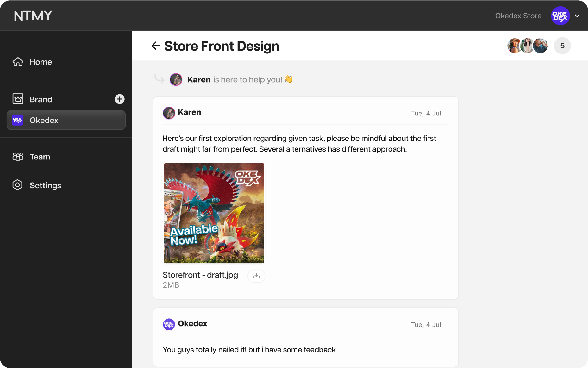Click the Brand crown icon
588x368 pixels.
18,99
